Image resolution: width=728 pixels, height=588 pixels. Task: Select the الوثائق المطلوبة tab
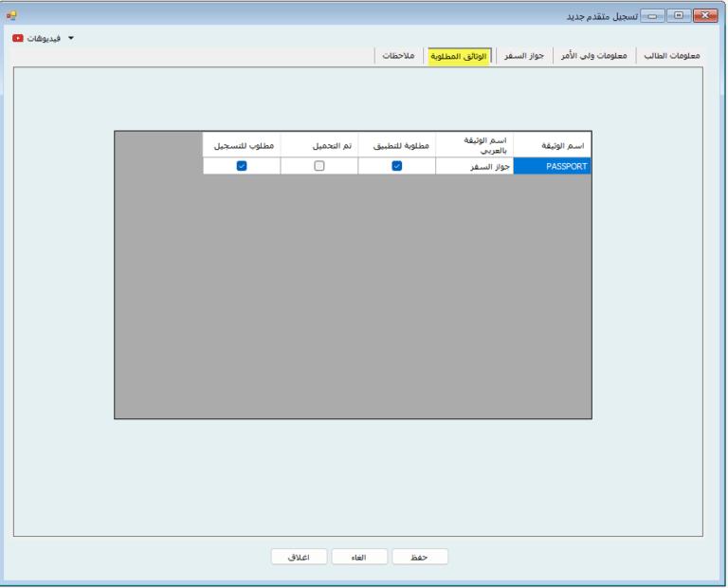[459, 56]
